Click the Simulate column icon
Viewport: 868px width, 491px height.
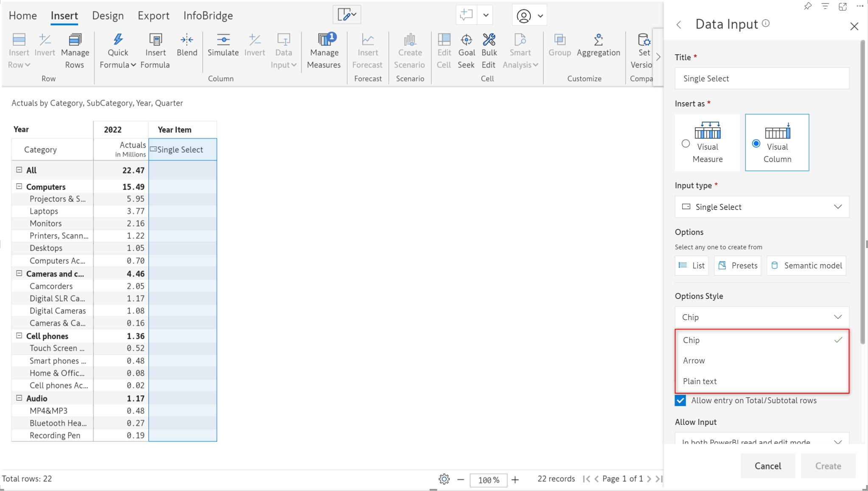[x=223, y=40]
